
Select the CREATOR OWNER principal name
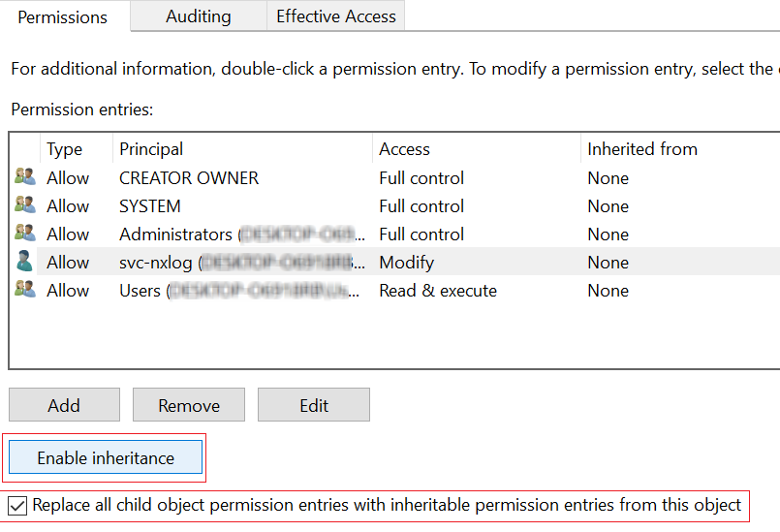point(189,178)
